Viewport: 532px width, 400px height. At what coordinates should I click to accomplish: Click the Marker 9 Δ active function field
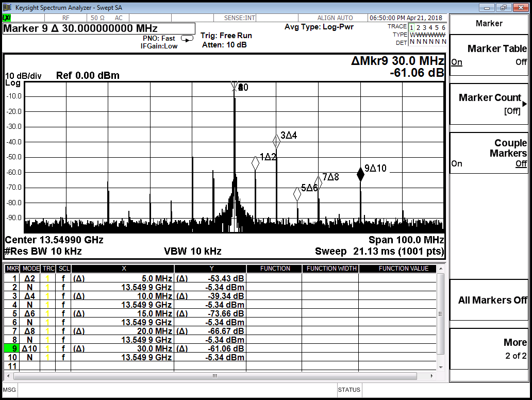point(99,28)
